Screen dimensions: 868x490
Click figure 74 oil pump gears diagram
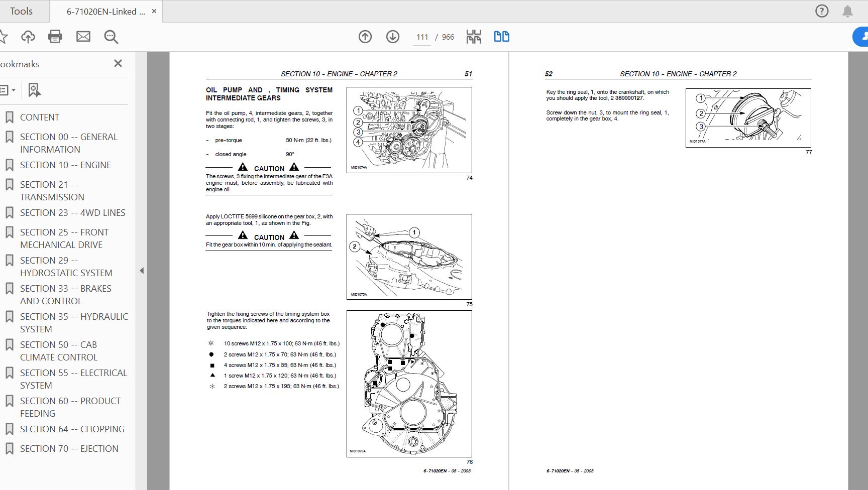[x=409, y=130]
